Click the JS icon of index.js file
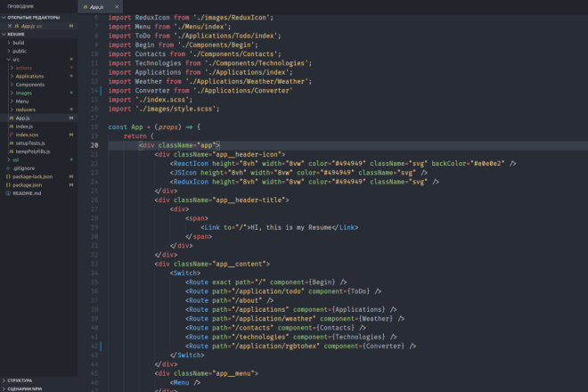 point(12,127)
